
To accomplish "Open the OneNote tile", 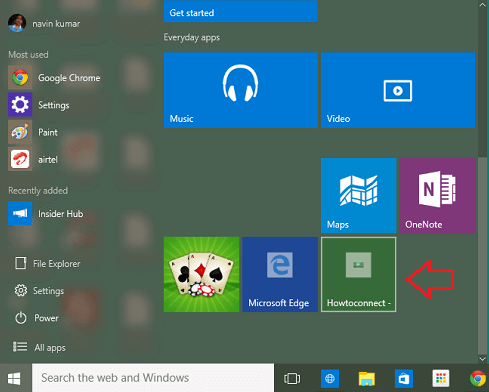I will (x=437, y=196).
